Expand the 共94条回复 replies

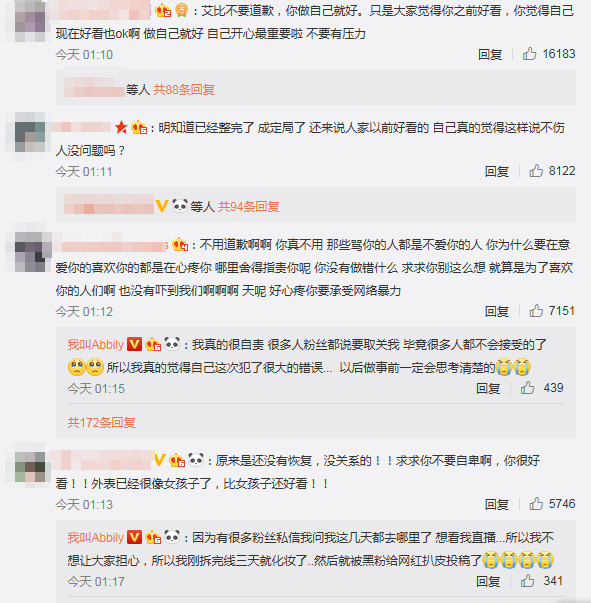[x=248, y=207]
